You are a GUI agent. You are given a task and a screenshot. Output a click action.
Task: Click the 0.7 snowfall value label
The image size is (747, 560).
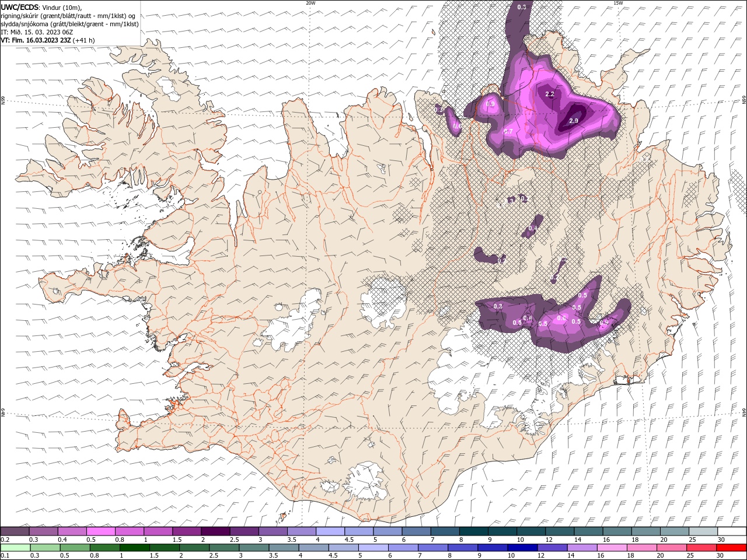[x=508, y=131]
